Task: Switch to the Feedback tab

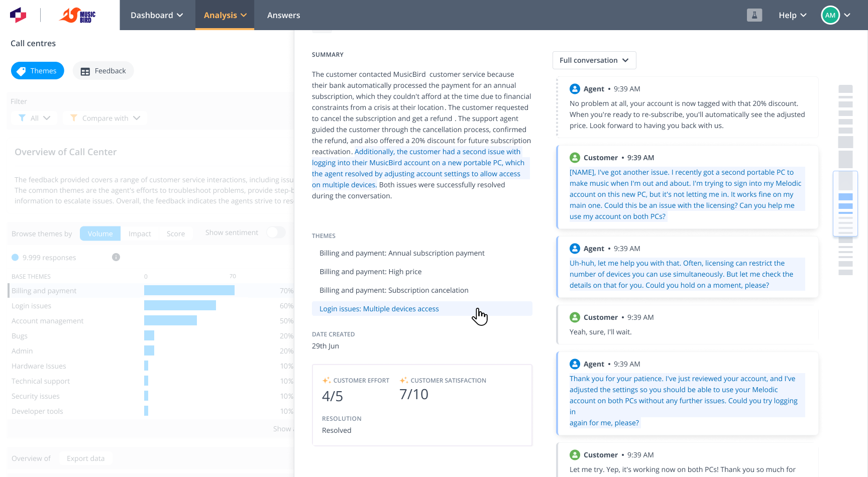Action: (103, 71)
